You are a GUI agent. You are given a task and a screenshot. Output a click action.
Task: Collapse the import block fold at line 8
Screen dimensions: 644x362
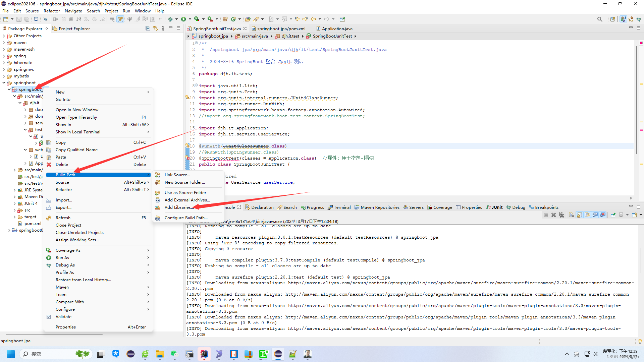196,85
